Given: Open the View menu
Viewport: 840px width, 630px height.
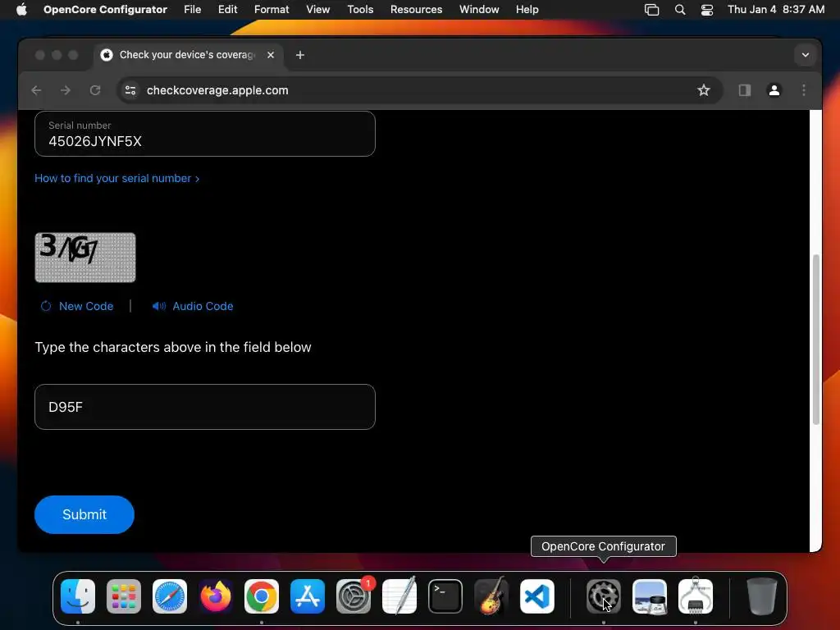Looking at the screenshot, I should 317,9.
